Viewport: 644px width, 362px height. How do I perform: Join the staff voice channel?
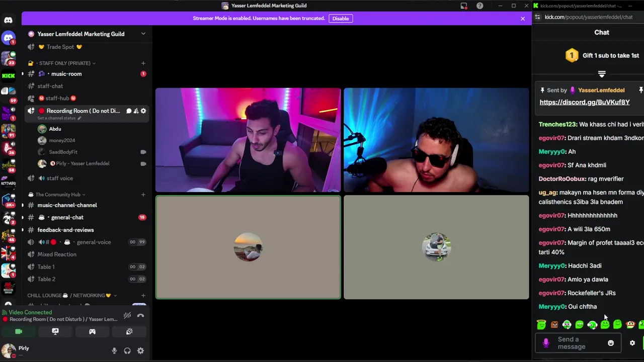86,178
